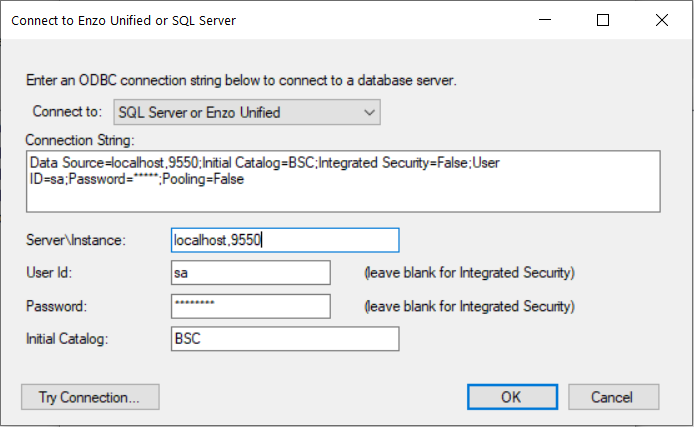Image resolution: width=694 pixels, height=427 pixels.
Task: Dismiss the dialog using the Cancel button
Action: (x=613, y=397)
